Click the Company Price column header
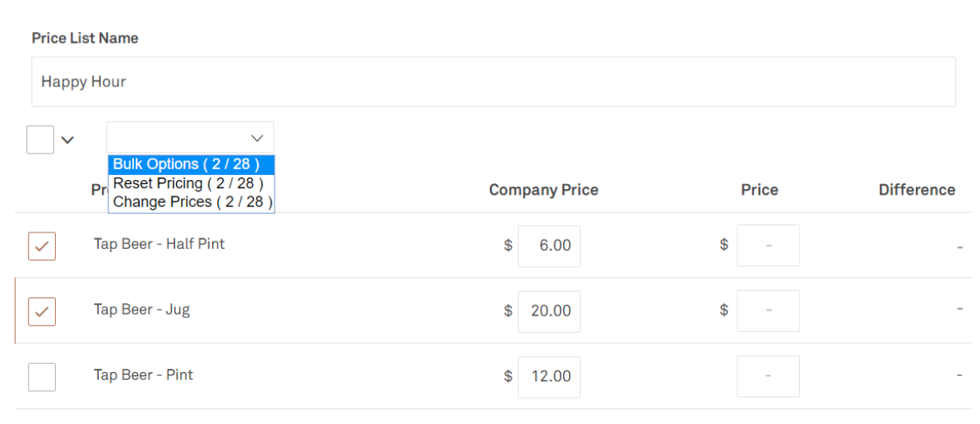980x424 pixels. coord(543,190)
